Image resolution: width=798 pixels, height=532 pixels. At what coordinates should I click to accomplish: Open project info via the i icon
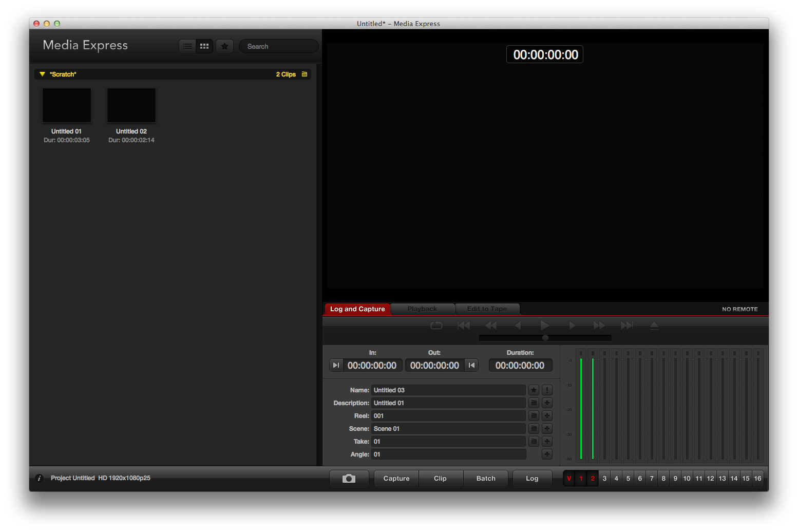[x=39, y=478]
